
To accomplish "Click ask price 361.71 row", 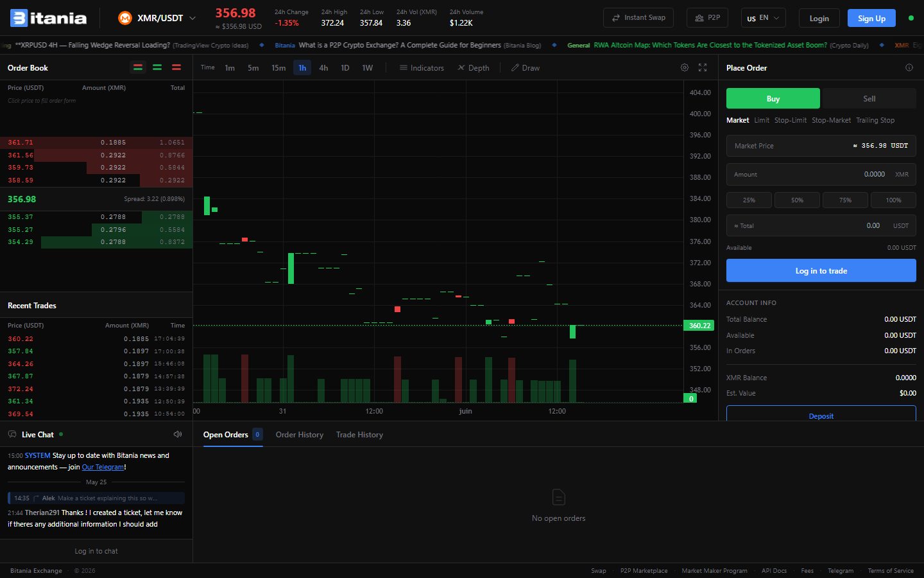I will pos(96,143).
